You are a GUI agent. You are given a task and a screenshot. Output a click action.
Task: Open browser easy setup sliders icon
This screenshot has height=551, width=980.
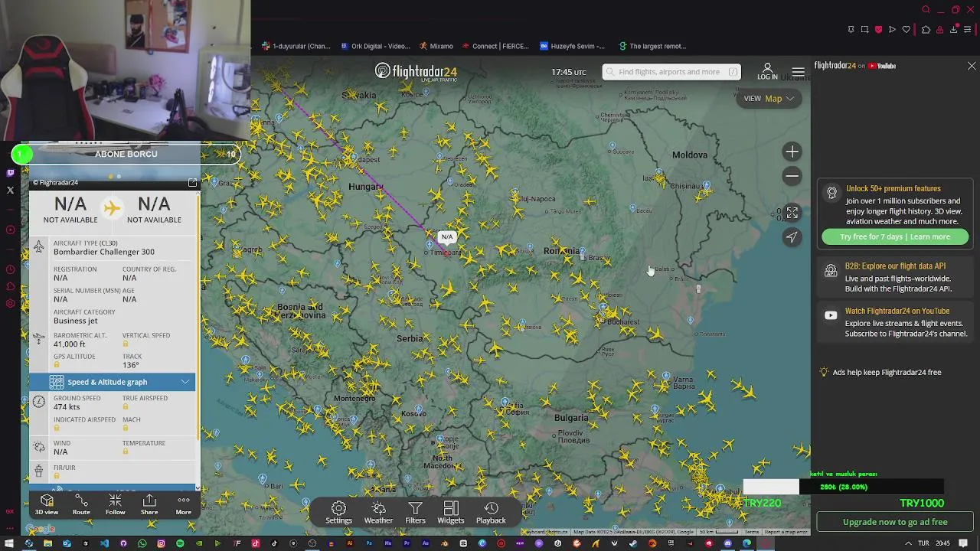968,30
